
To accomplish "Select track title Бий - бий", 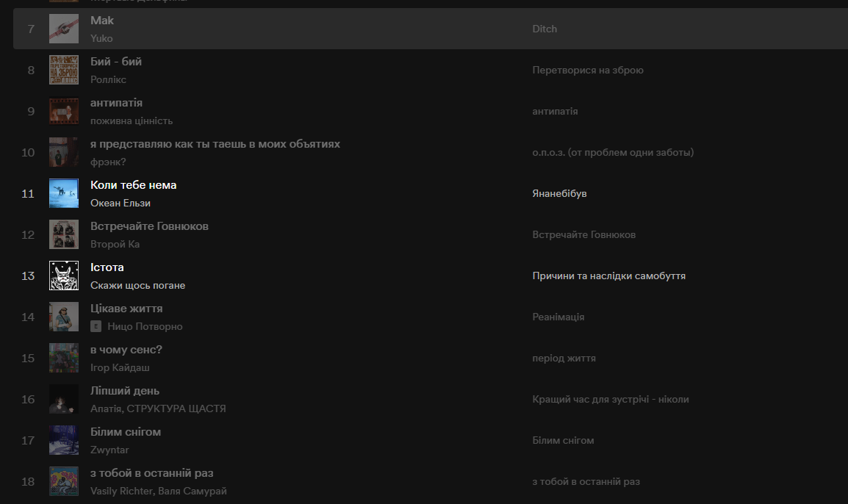I will (116, 62).
